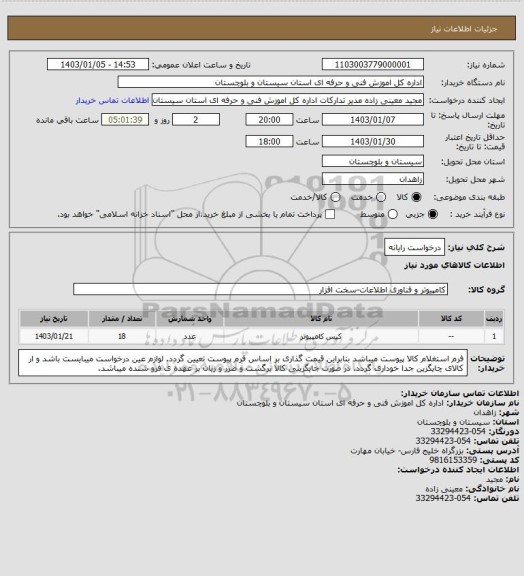Click the row number cell 1
Image resolution: width=524 pixels, height=576 pixels.
pos(494,336)
